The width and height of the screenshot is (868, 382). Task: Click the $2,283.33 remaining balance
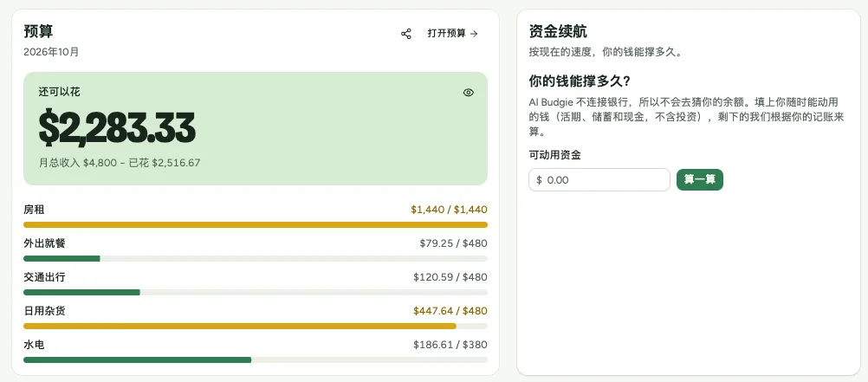117,128
